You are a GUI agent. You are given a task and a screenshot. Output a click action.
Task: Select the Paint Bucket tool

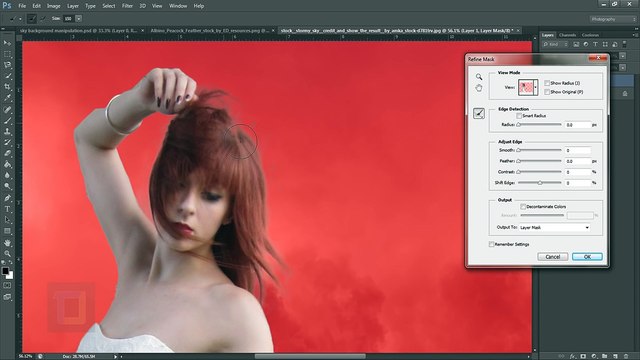(x=7, y=164)
